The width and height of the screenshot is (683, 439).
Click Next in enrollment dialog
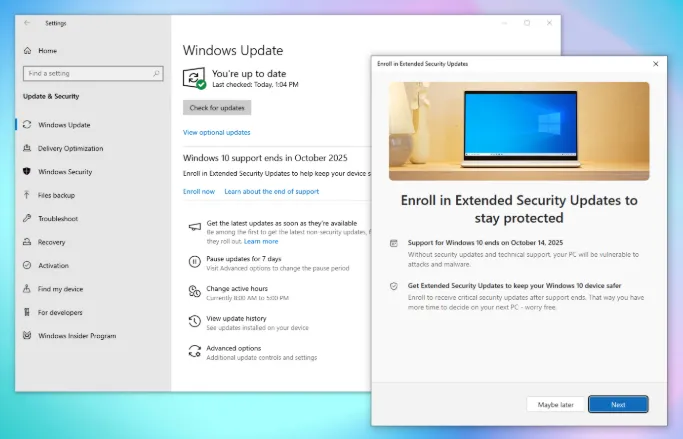pyautogui.click(x=618, y=404)
